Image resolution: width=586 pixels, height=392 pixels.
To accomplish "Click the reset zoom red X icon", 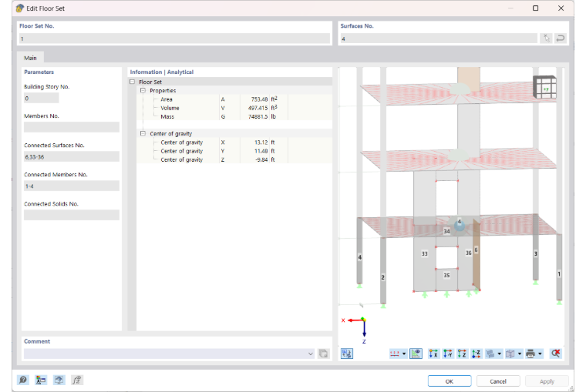I will click(556, 353).
